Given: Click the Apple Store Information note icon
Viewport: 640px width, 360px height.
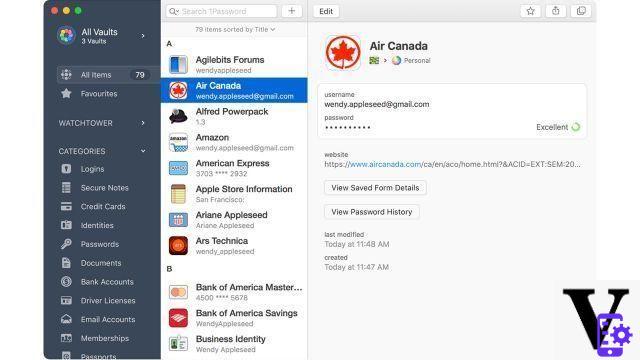Looking at the screenshot, I should pos(178,194).
